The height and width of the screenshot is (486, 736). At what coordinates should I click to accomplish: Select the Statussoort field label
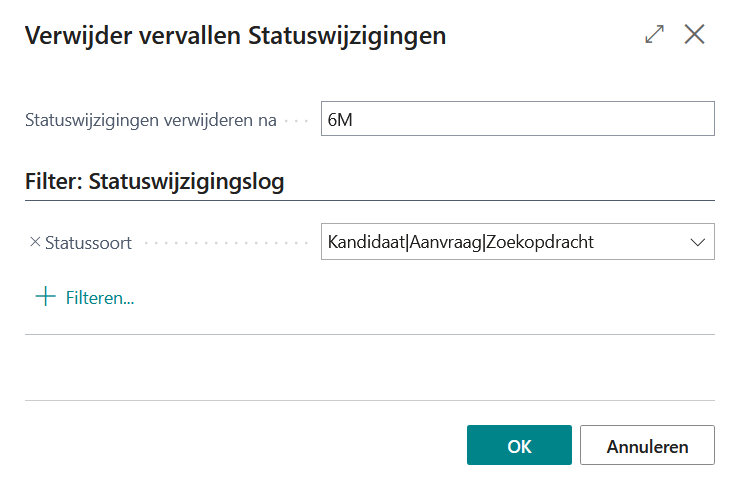pyautogui.click(x=88, y=243)
